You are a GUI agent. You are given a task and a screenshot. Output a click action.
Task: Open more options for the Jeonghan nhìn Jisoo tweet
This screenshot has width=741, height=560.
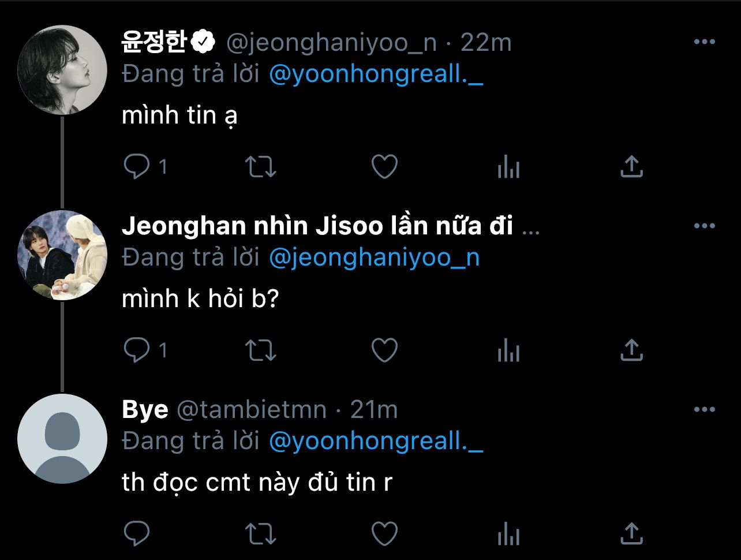[704, 226]
